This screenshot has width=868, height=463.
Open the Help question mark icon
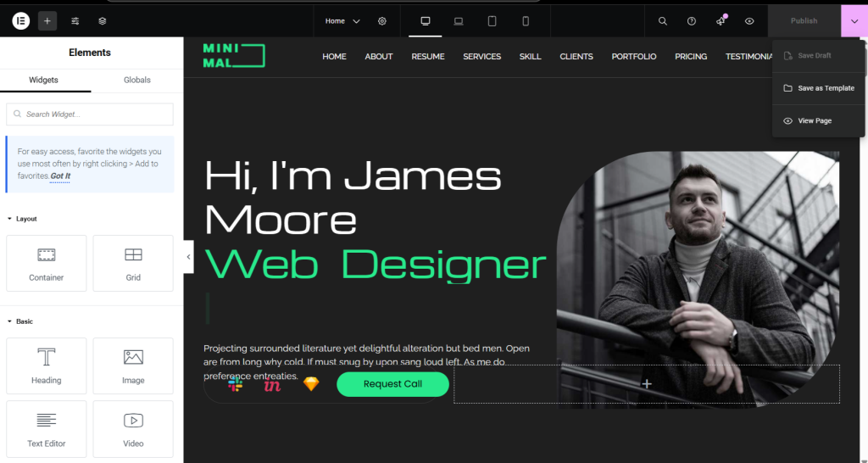point(692,21)
